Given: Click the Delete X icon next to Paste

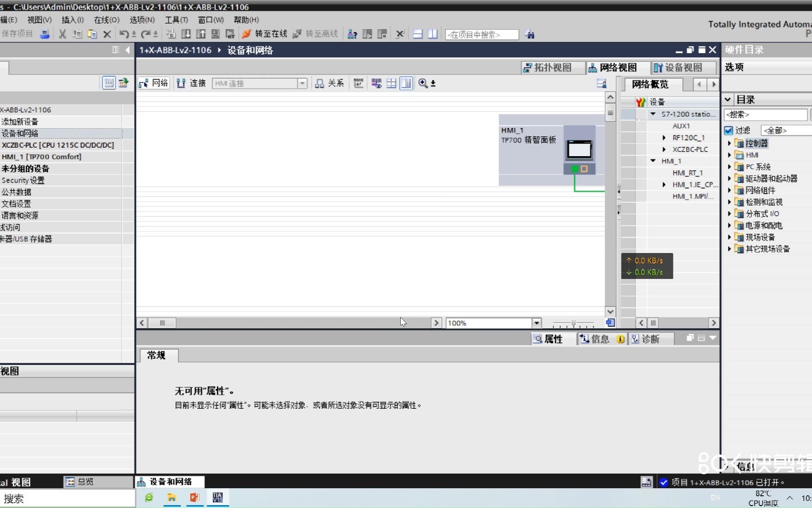Looking at the screenshot, I should 107,34.
